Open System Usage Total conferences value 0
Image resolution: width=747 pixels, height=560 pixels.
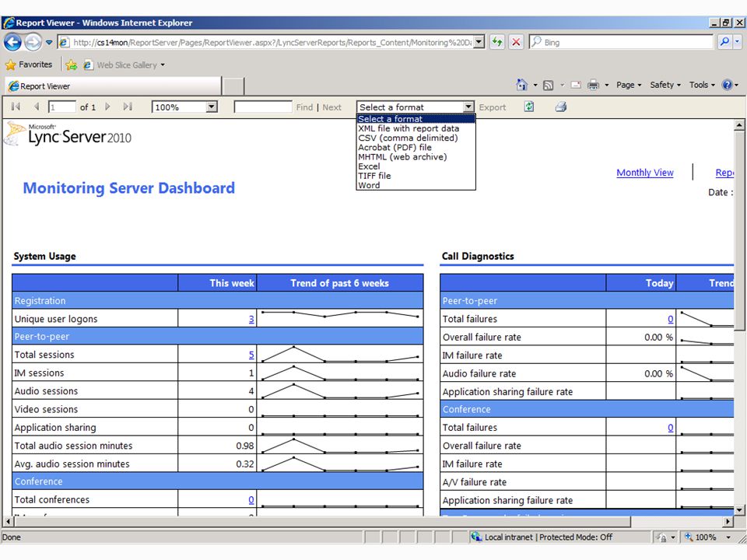tap(251, 499)
